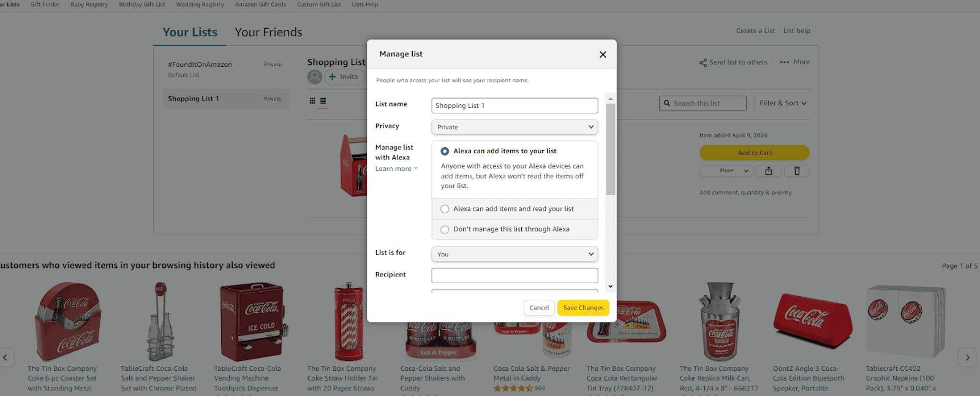Screen dimensions: 980x396
Task: Open the List is for dropdown
Action: [x=514, y=254]
